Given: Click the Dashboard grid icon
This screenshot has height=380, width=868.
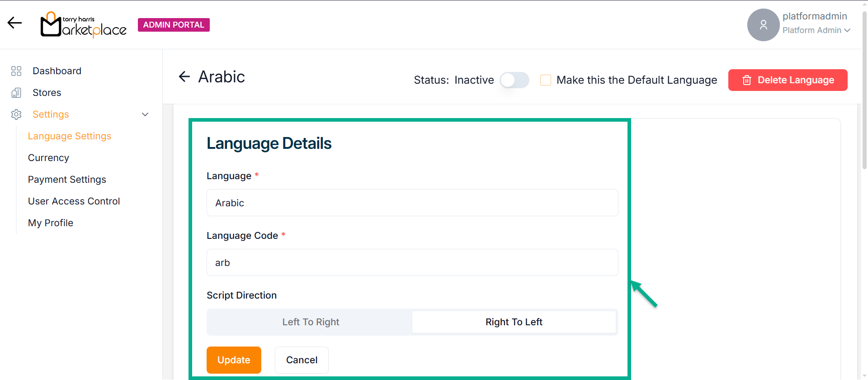Looking at the screenshot, I should (x=16, y=71).
